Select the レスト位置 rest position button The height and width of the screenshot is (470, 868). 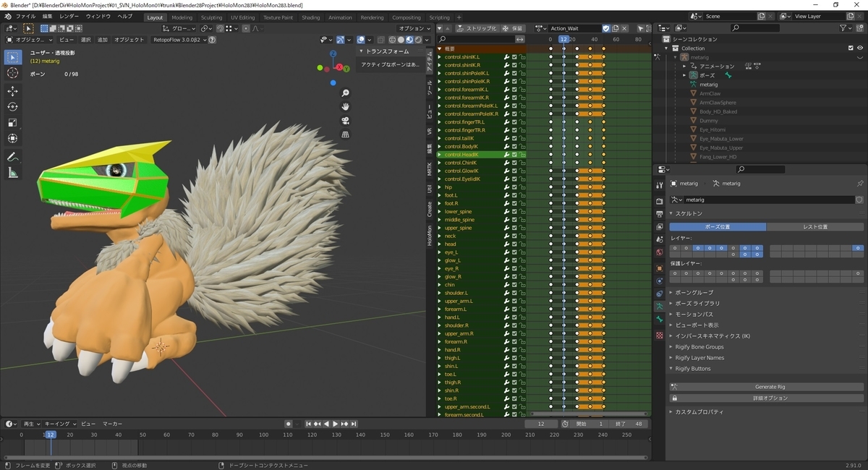click(815, 227)
